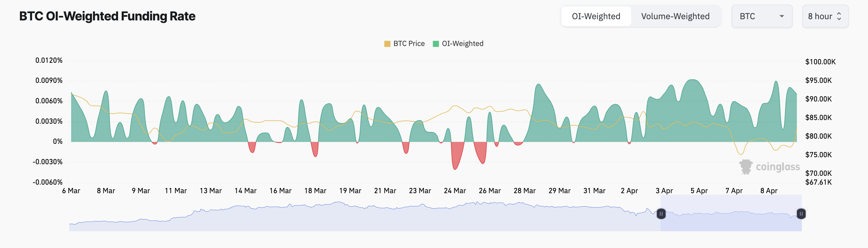Viewport: 868px width, 248px height.
Task: Click the coinglass watermark logo icon
Action: coord(746,167)
